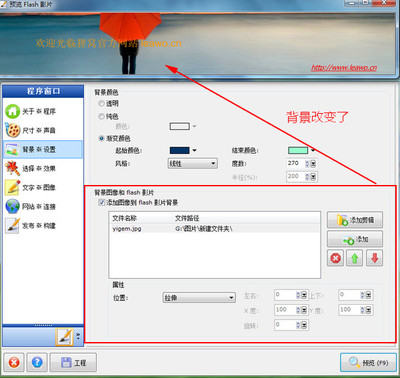
Task: Click 旋转 spinner arrows
Action: [x=299, y=325]
